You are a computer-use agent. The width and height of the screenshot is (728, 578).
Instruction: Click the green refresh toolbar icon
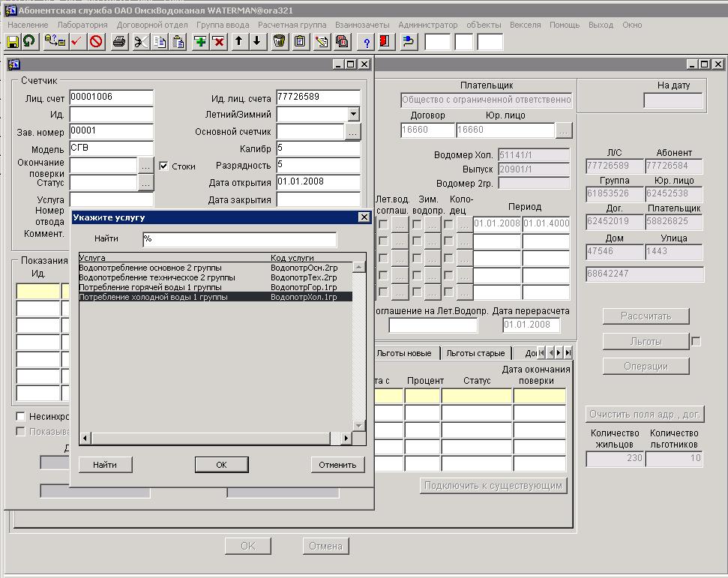28,42
